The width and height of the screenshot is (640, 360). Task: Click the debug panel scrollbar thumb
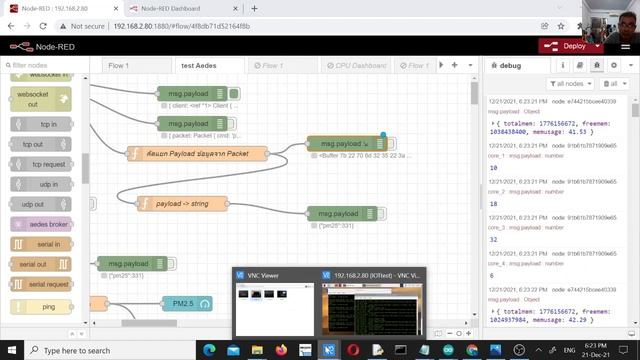point(635,110)
